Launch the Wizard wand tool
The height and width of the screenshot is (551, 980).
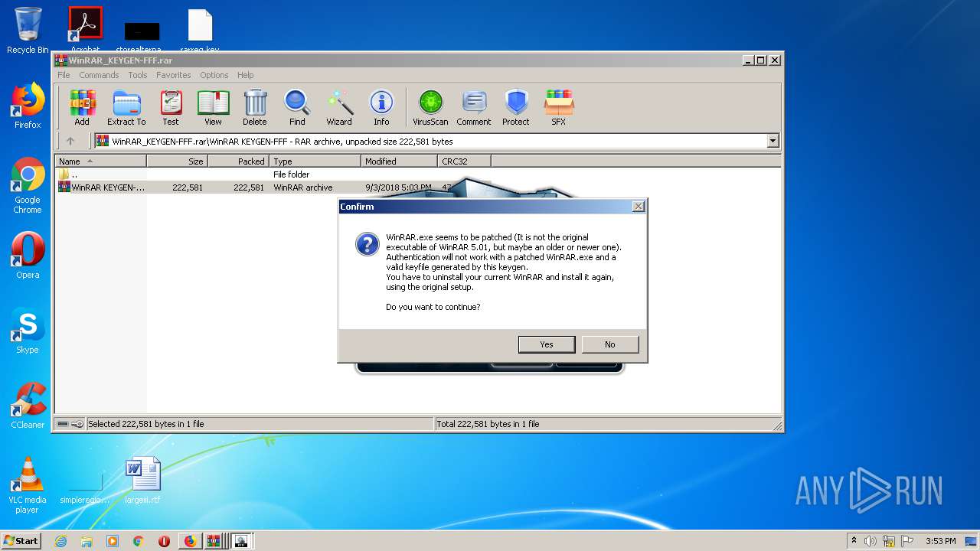(339, 107)
